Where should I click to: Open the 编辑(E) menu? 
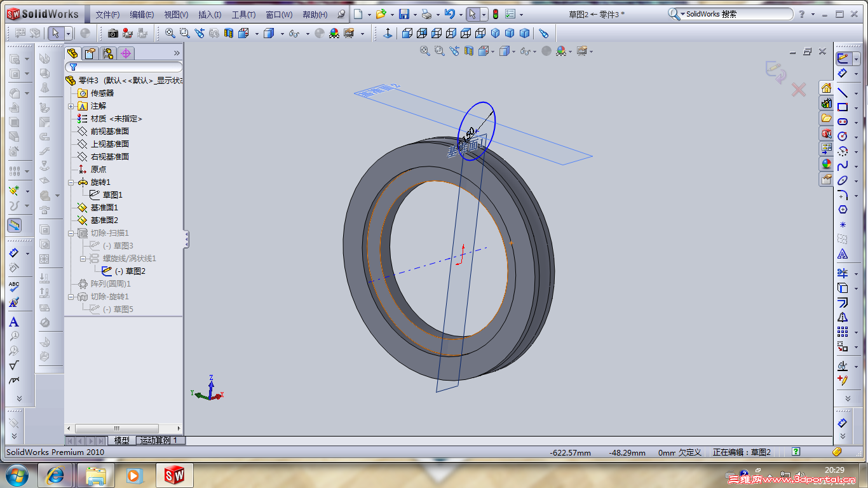coord(142,15)
